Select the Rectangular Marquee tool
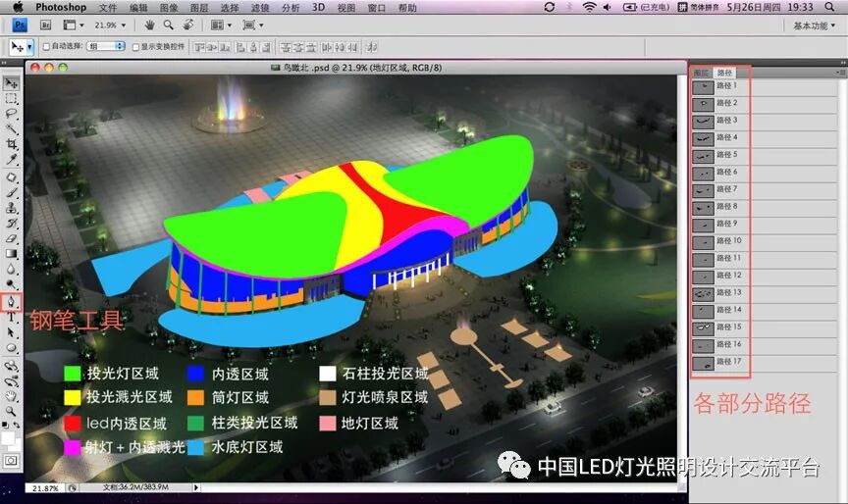The height and width of the screenshot is (504, 848). click(x=11, y=99)
